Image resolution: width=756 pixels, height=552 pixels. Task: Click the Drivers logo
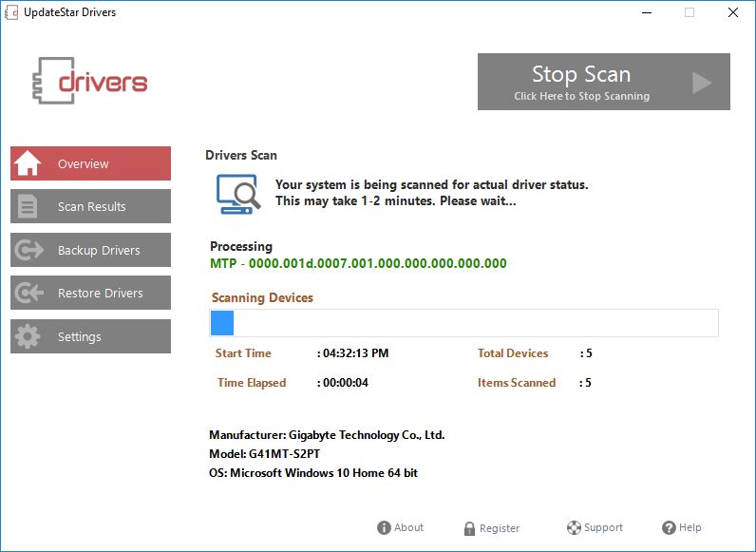[89, 81]
